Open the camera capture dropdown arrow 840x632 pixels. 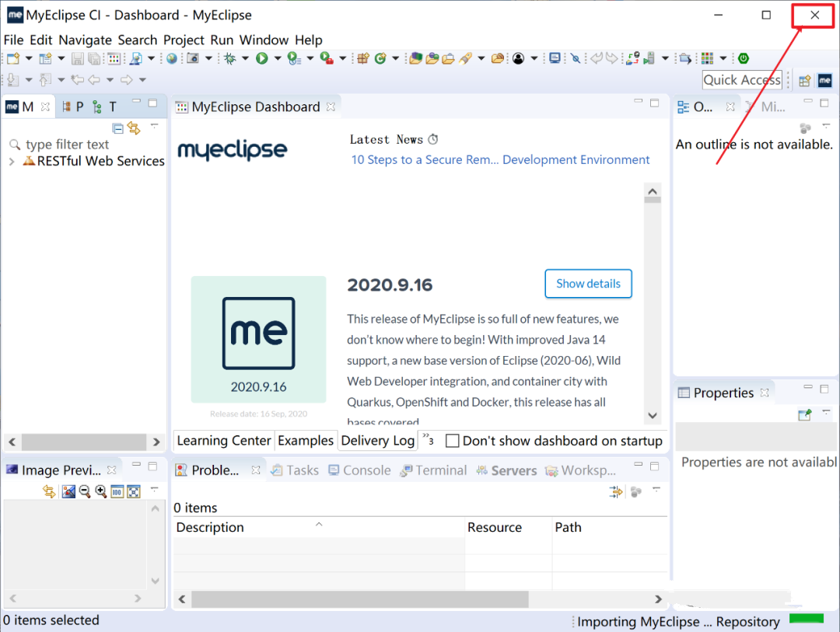click(x=209, y=58)
